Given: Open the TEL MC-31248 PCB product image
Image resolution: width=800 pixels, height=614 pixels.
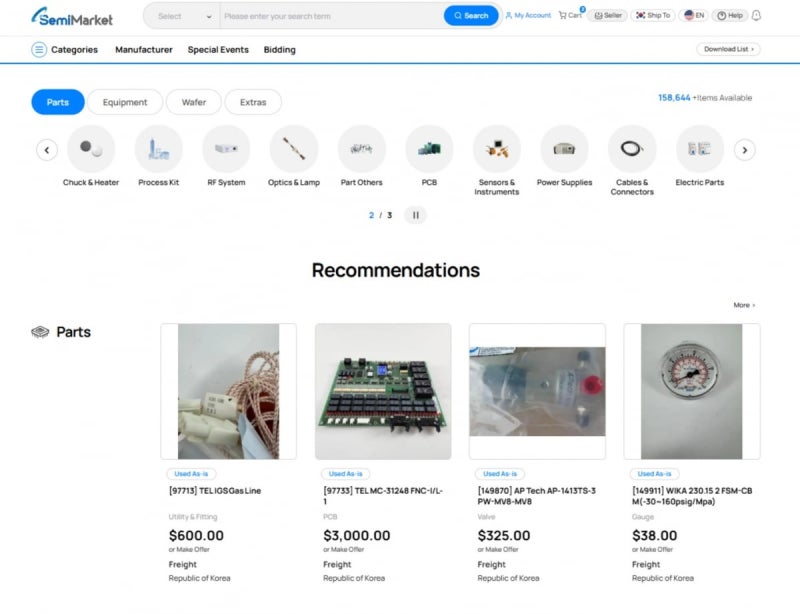Looking at the screenshot, I should click(383, 391).
